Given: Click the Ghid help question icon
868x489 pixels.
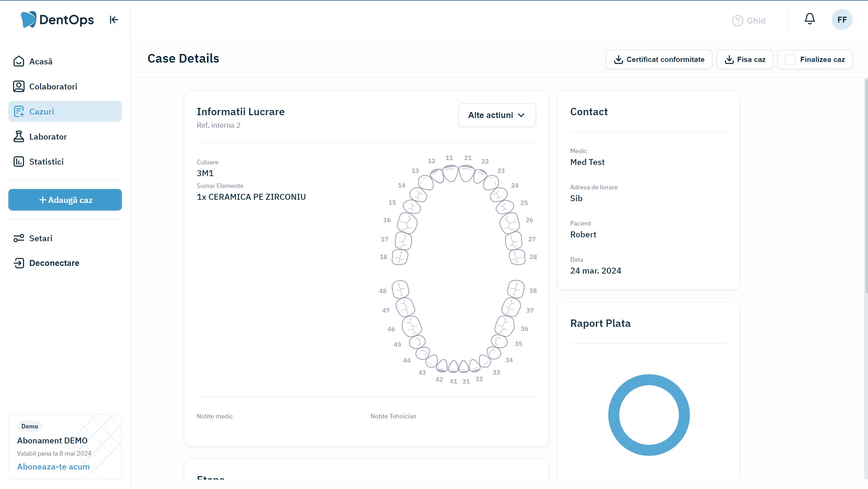Looking at the screenshot, I should pos(737,21).
